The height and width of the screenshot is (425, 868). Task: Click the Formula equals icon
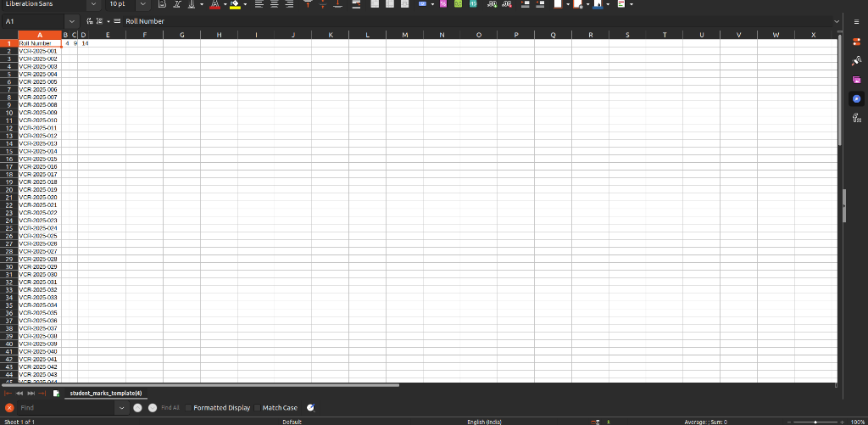tap(117, 21)
